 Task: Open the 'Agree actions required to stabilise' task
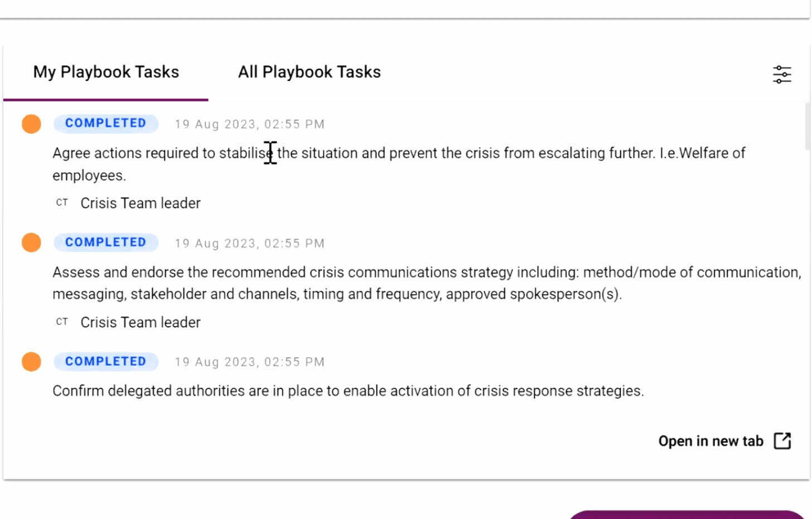[399, 164]
